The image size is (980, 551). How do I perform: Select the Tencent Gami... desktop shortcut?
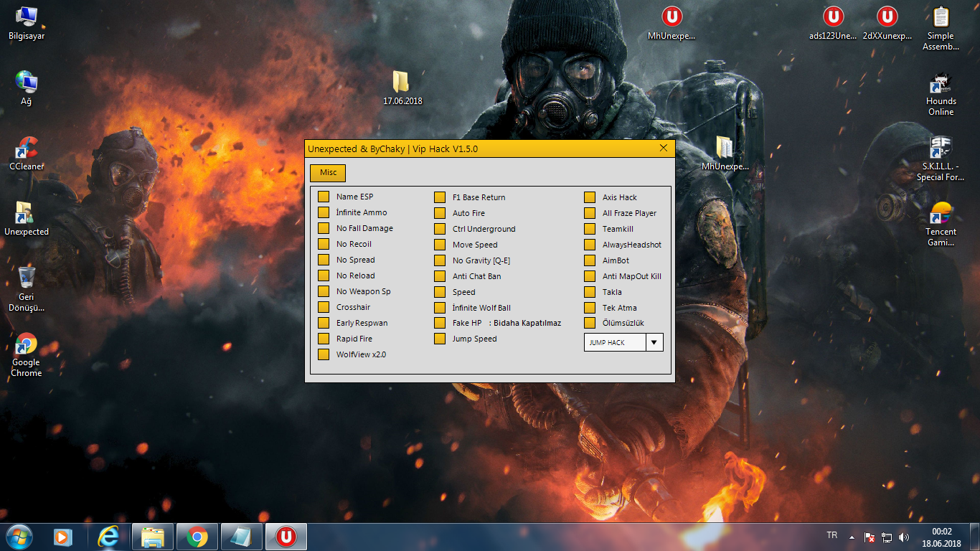point(941,225)
